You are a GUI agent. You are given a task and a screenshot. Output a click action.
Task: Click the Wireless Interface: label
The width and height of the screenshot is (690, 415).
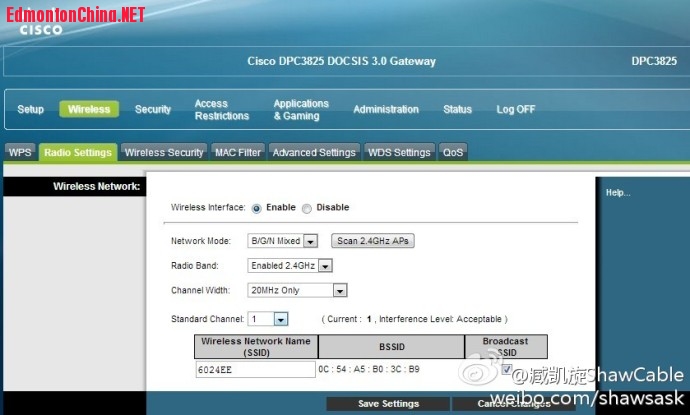click(x=208, y=207)
